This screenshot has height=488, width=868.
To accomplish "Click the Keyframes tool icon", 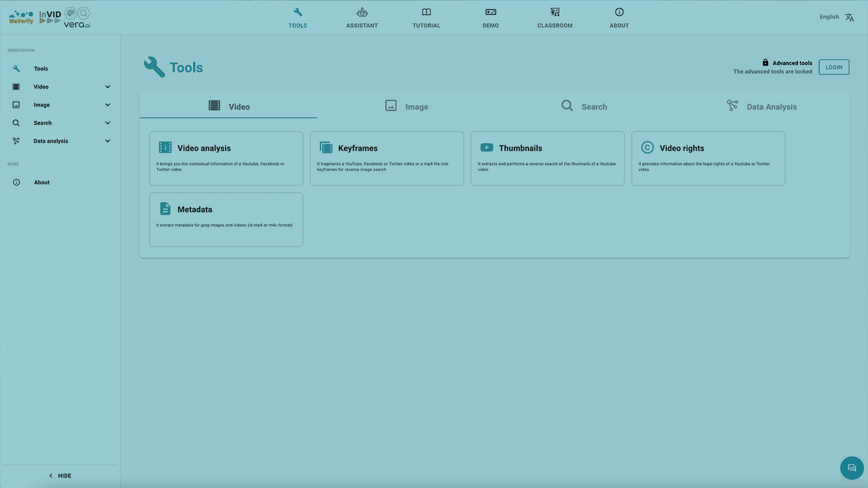I will tap(326, 147).
